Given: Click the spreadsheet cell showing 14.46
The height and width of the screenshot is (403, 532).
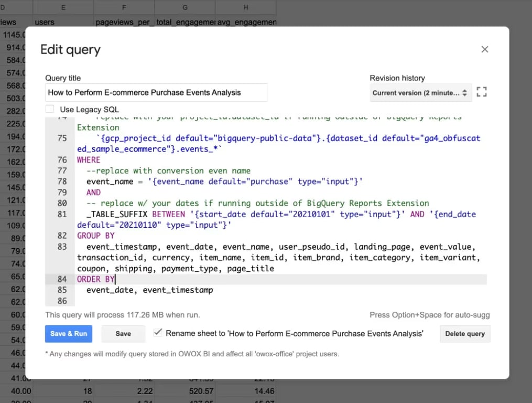Looking at the screenshot, I should [246, 391].
